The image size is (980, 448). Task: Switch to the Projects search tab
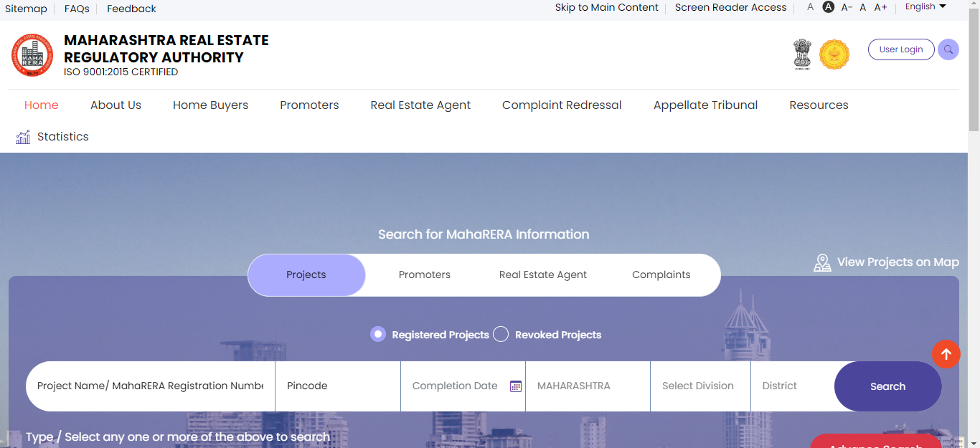pyautogui.click(x=306, y=275)
